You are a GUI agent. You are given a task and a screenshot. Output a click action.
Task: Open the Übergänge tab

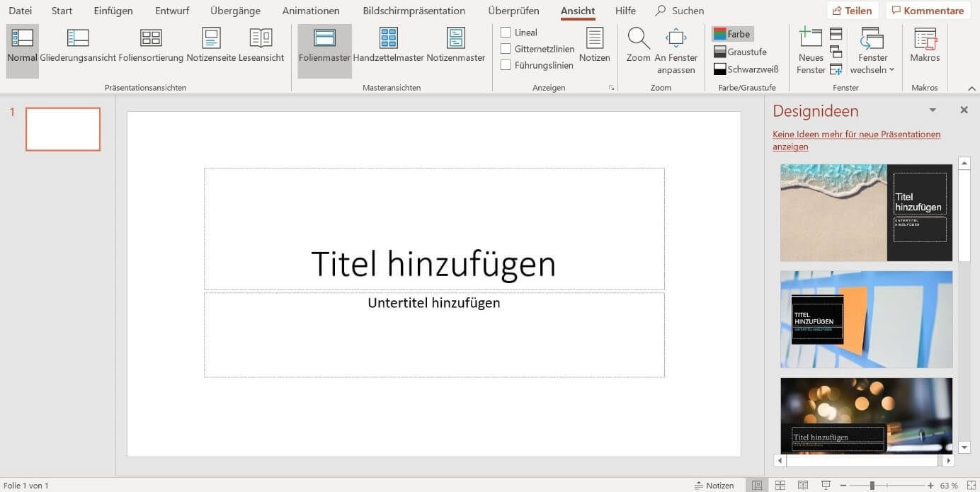[235, 11]
